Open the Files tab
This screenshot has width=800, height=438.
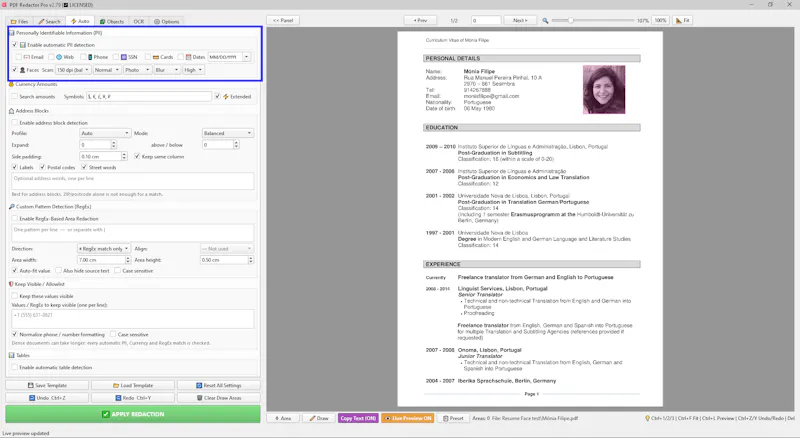coord(20,21)
